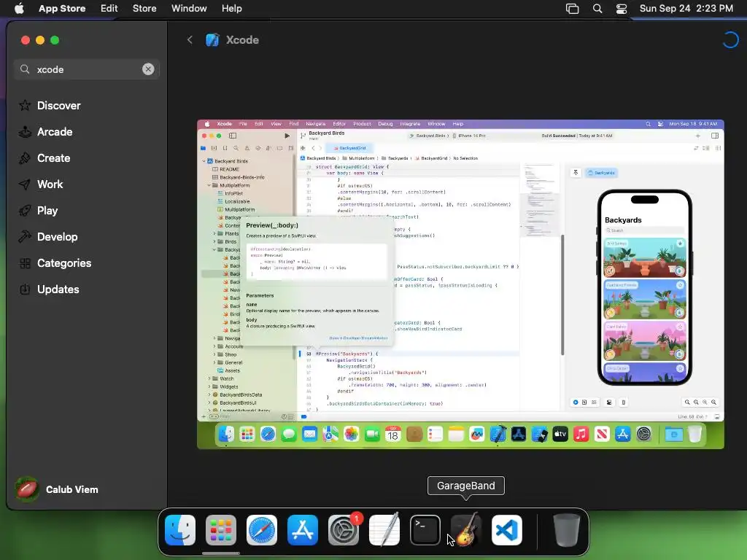Open the Calub Viem account page
This screenshot has height=560, width=747.
56,489
